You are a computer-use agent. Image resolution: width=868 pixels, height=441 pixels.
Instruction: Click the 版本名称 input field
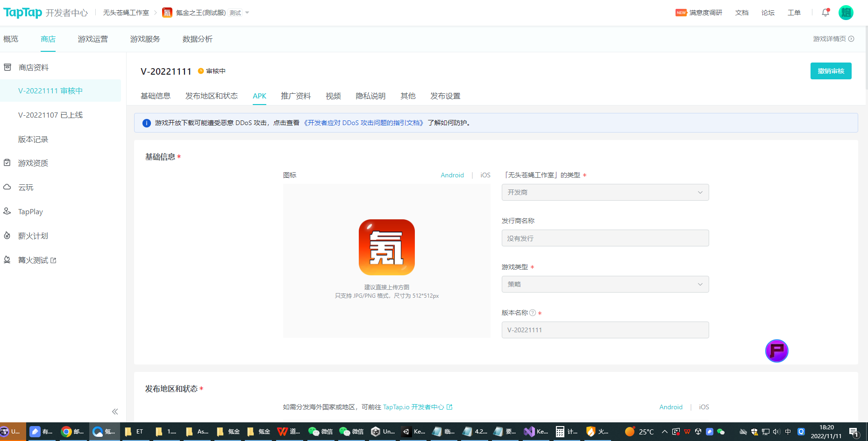(605, 330)
